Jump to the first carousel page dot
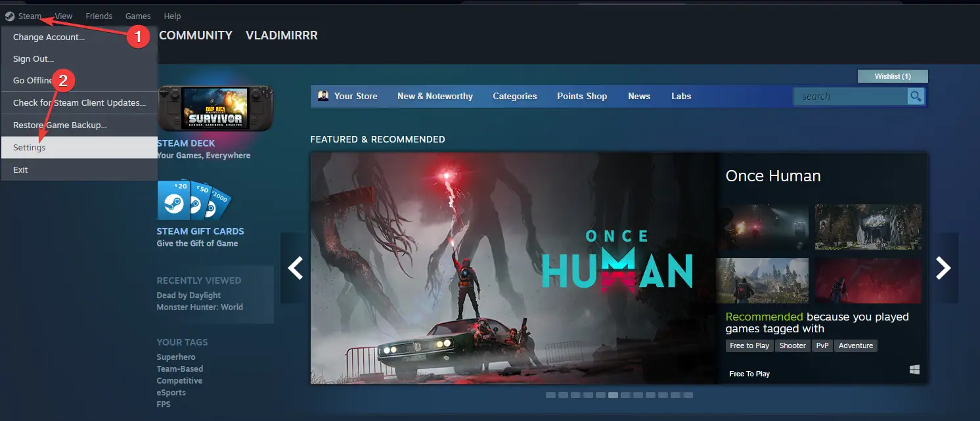The height and width of the screenshot is (421, 980). (x=550, y=395)
